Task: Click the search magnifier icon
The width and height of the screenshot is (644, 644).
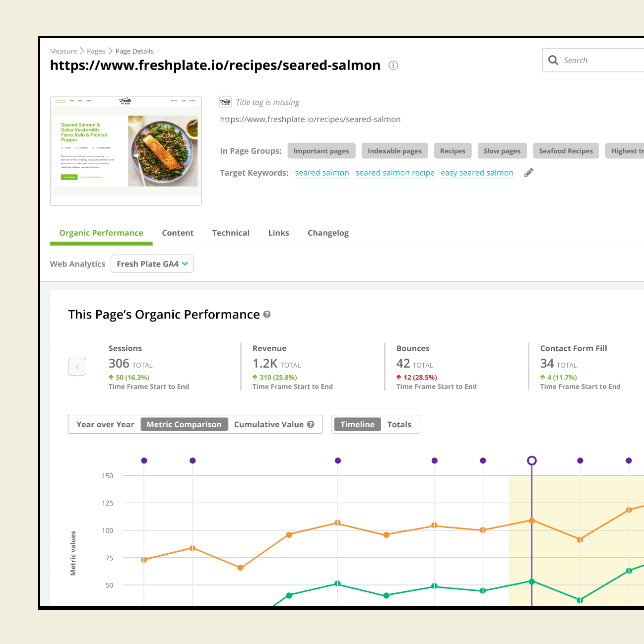Action: [x=553, y=60]
